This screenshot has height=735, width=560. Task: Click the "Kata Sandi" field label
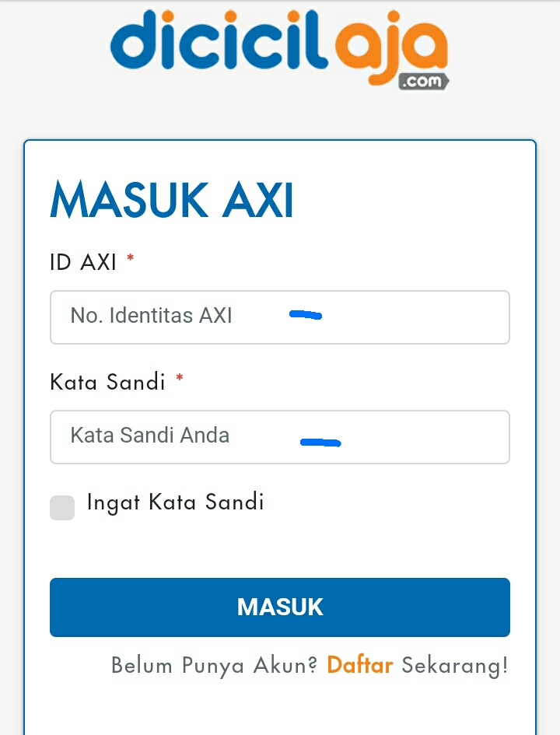click(x=108, y=382)
